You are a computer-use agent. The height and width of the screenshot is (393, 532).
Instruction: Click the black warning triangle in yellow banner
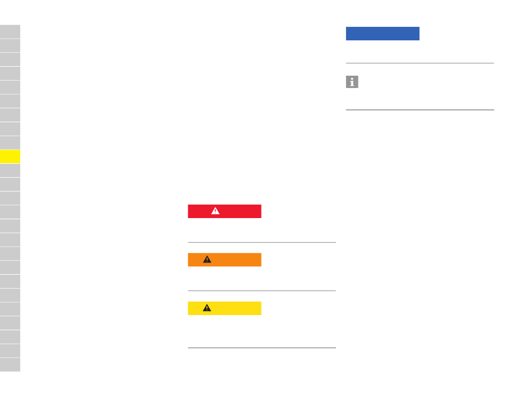tap(207, 308)
